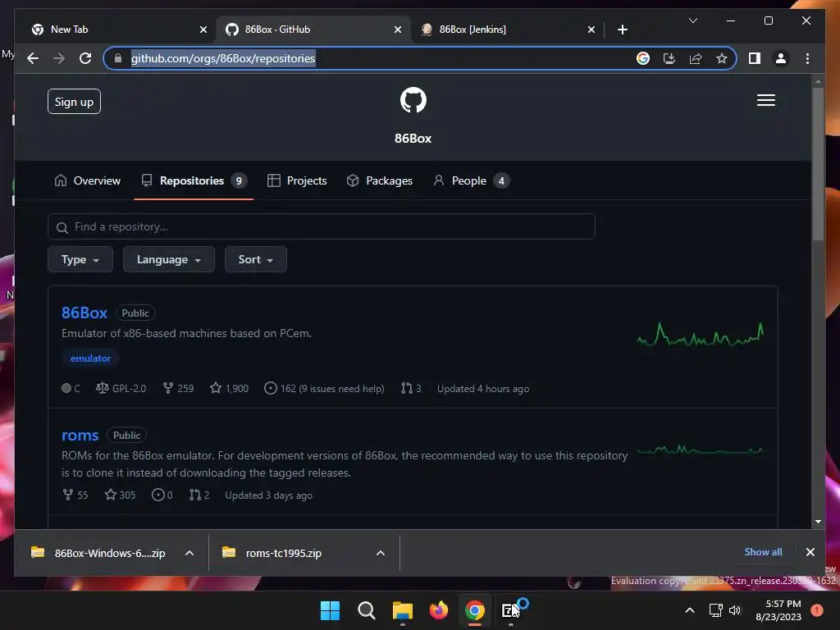View 86Box forks count 259
The image size is (840, 630).
[178, 388]
